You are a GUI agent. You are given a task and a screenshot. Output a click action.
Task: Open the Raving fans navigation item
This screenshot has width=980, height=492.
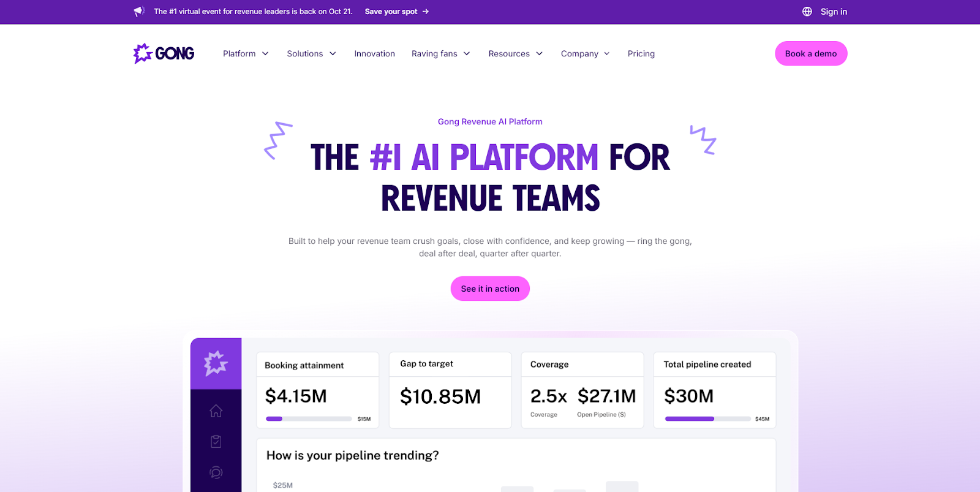click(434, 54)
